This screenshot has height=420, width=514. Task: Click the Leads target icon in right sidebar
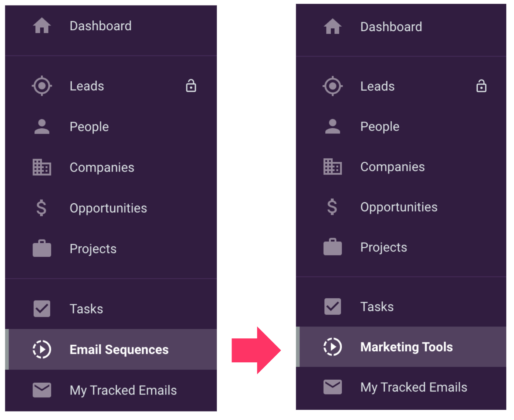332,86
